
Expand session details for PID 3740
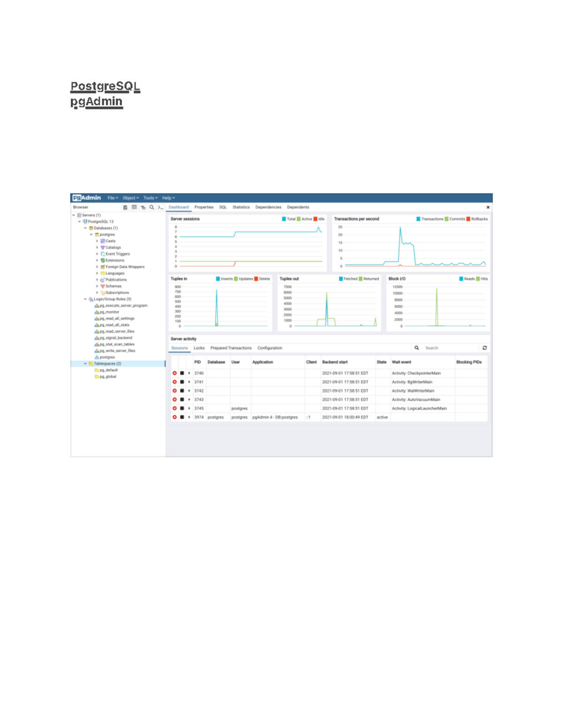pos(189,373)
